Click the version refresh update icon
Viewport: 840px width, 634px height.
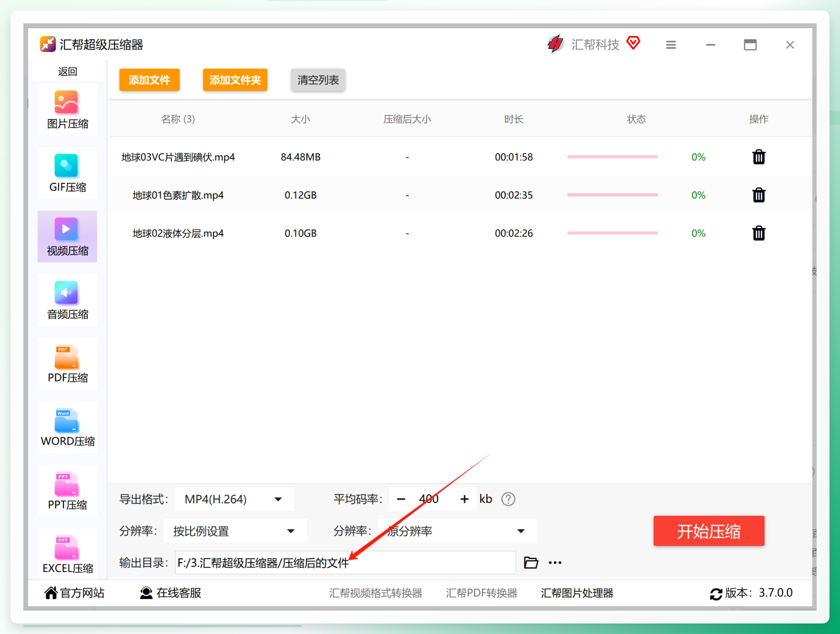[716, 593]
